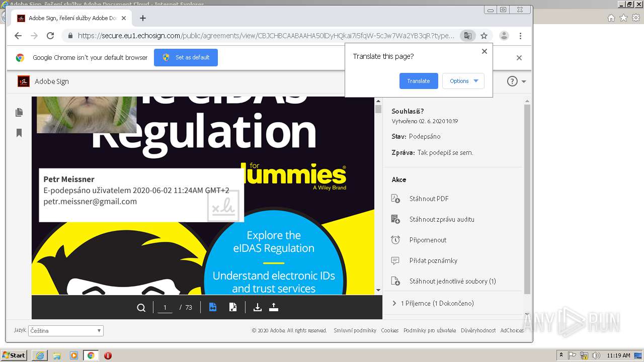The width and height of the screenshot is (644, 362).
Task: Open Adobe Sign help menu
Action: tap(516, 81)
